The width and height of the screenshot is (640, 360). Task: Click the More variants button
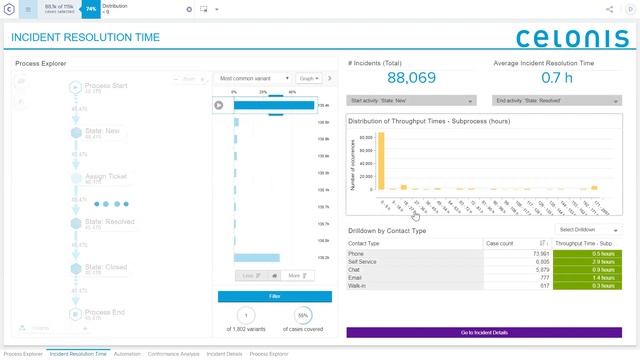(x=298, y=276)
